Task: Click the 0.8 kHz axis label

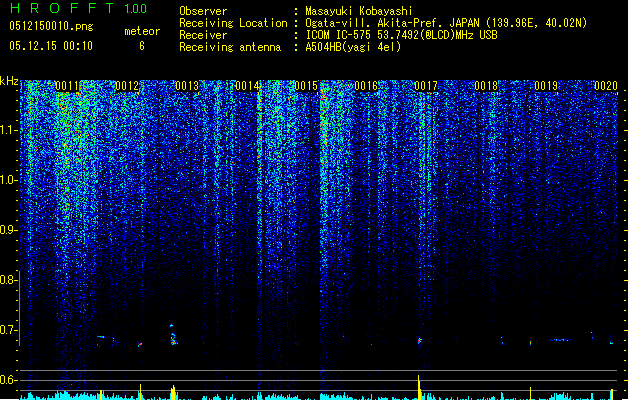Action: point(9,280)
